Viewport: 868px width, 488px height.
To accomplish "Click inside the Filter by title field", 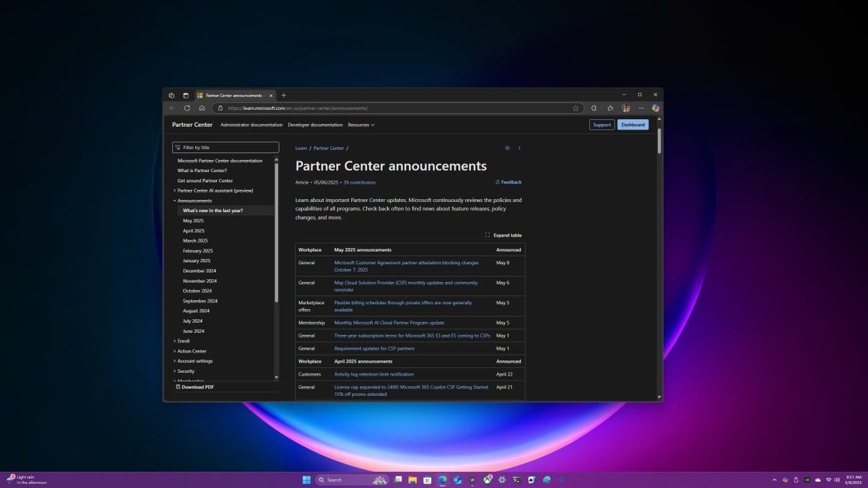I will pos(225,147).
